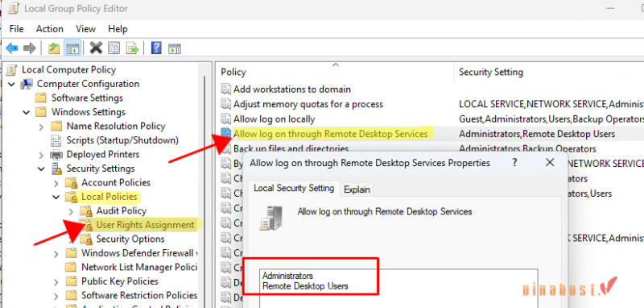Click the Audit Policy locked folder icon
This screenshot has width=644, height=308.
pyautogui.click(x=86, y=211)
